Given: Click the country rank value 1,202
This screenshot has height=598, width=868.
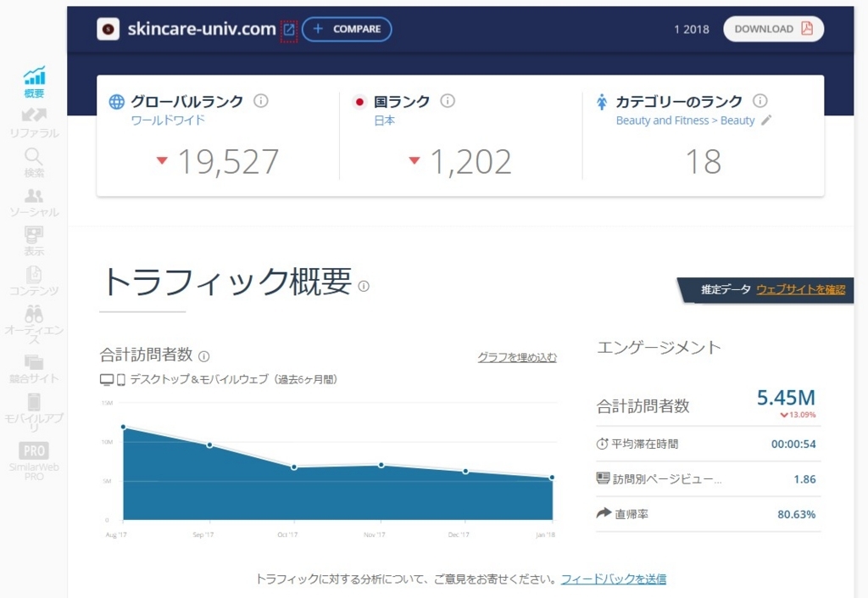Looking at the screenshot, I should point(471,162).
